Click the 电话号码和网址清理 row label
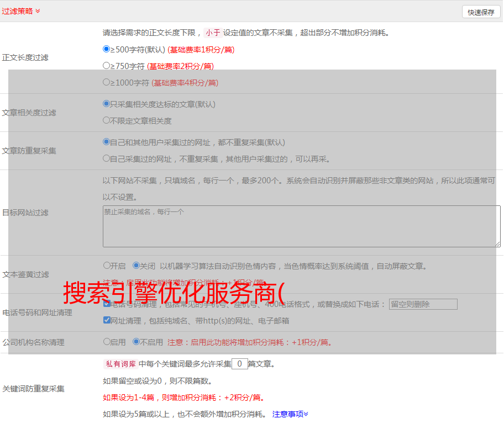The height and width of the screenshot is (424, 504). 37,313
